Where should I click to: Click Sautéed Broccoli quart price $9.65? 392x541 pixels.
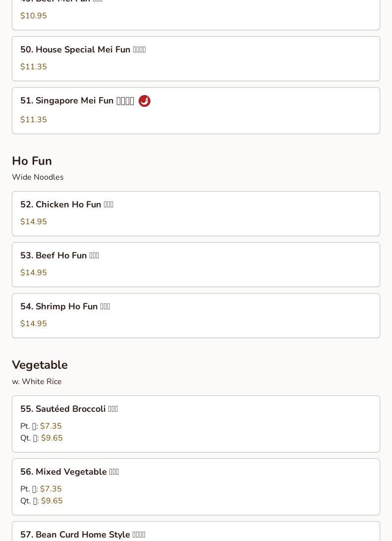point(52,438)
